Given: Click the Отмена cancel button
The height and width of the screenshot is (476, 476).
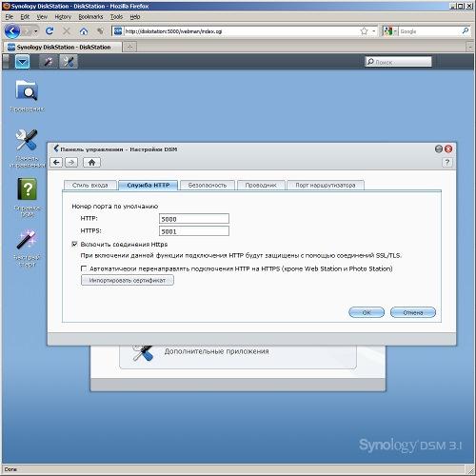Looking at the screenshot, I should [413, 312].
